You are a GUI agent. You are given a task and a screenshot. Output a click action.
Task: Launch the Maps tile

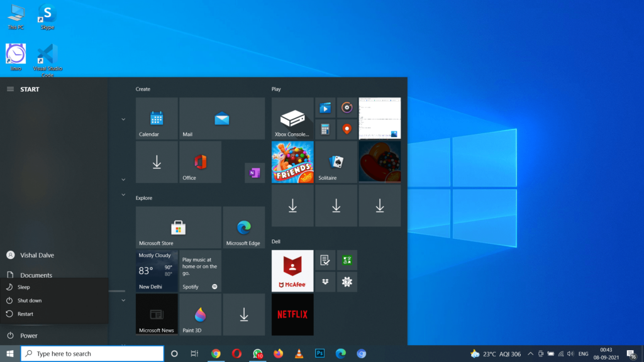347,129
